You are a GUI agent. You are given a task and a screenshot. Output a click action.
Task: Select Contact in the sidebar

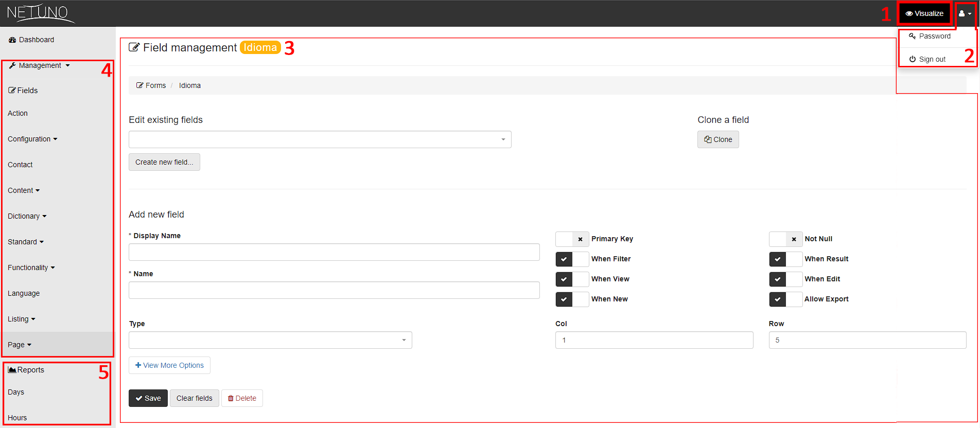(20, 165)
